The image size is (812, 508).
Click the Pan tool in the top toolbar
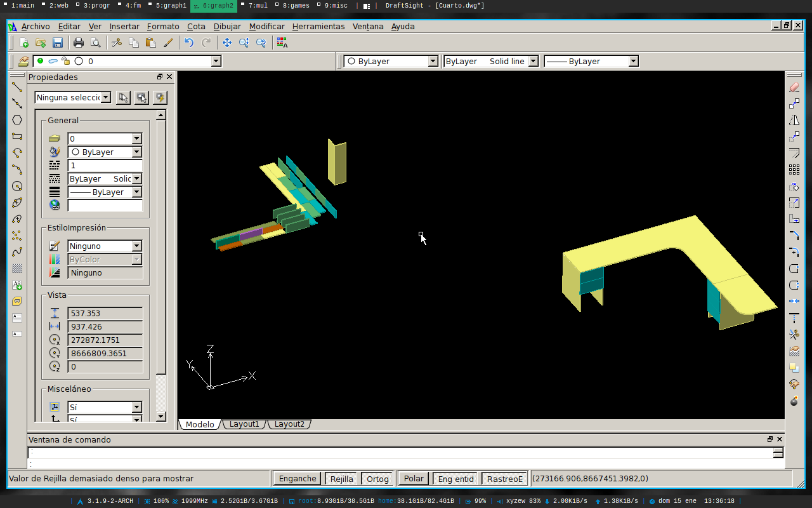pos(226,43)
